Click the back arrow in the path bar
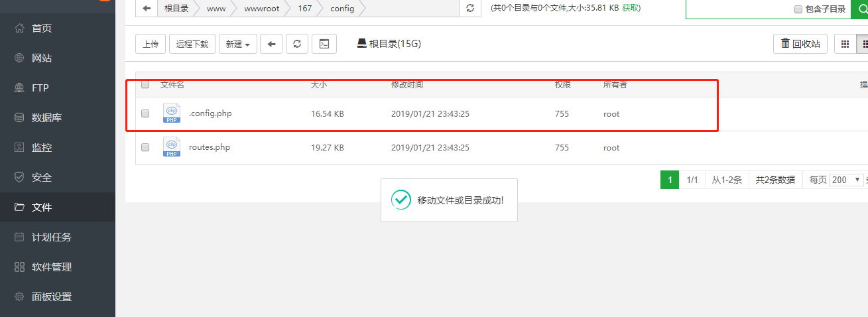This screenshot has height=317, width=868. 147,8
